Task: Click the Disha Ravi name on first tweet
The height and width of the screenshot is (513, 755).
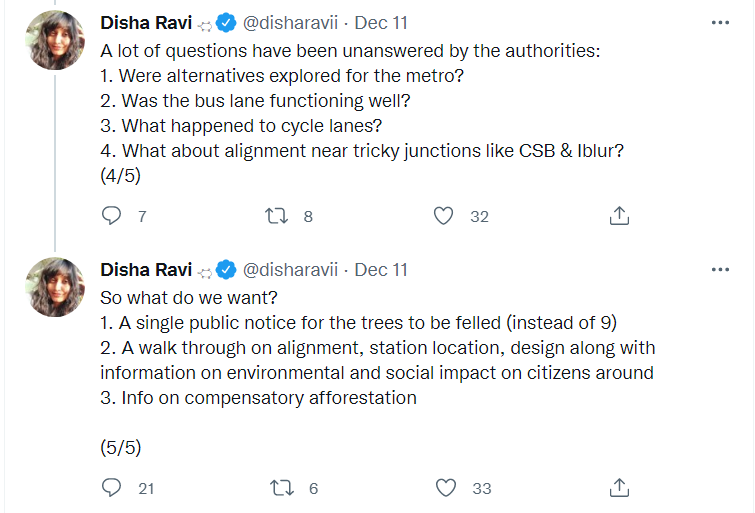Action: (x=146, y=22)
